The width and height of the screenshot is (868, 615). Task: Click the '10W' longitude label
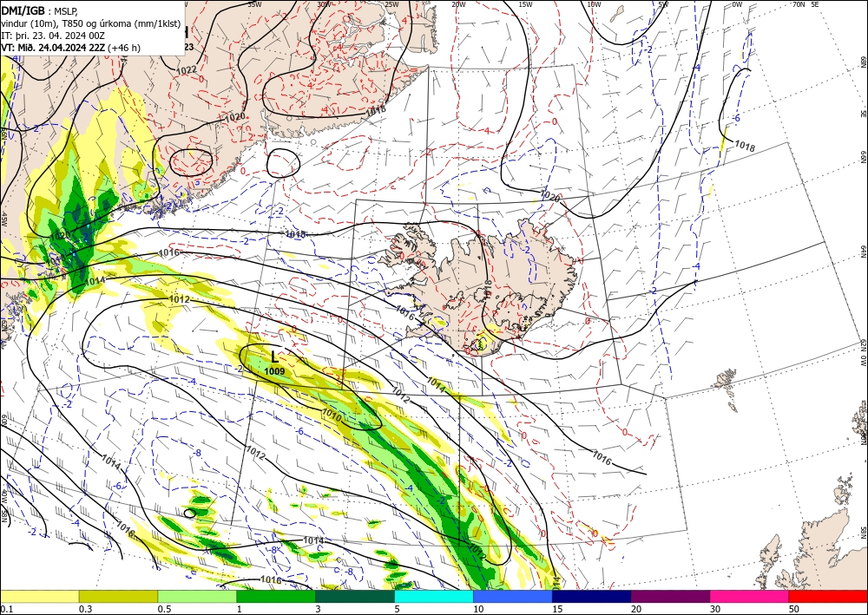coord(594,3)
